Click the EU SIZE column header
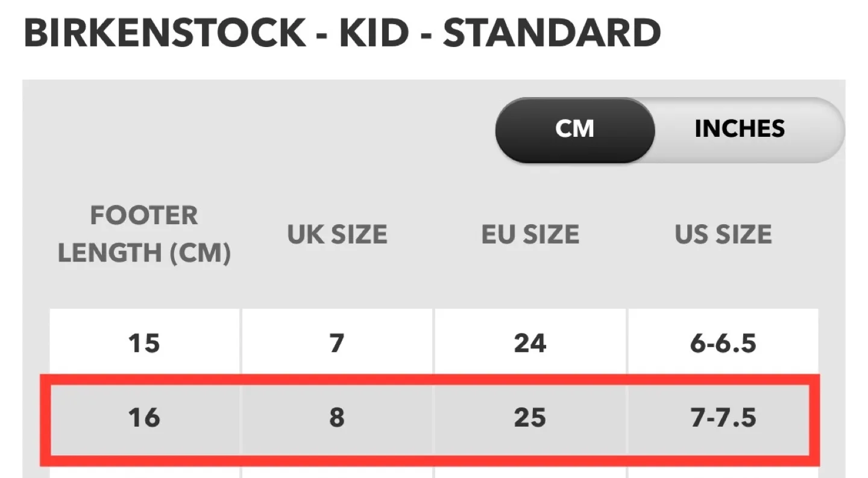 pyautogui.click(x=529, y=234)
